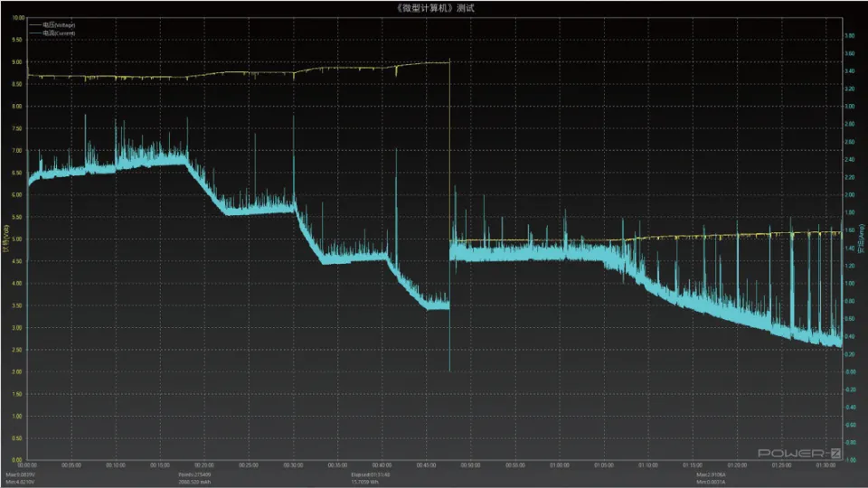Click the 00:00:00 start time label
Viewport: 868px width, 488px height.
click(x=27, y=466)
